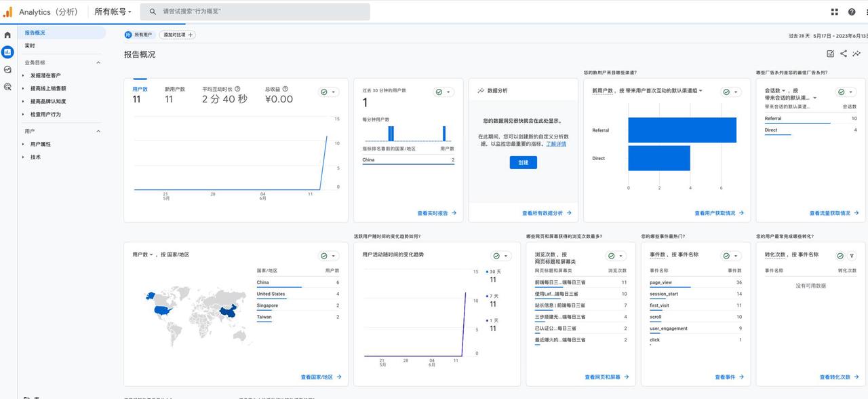Open the 查看国家/地区 link
Viewport: 868px width, 399px height.
321,377
